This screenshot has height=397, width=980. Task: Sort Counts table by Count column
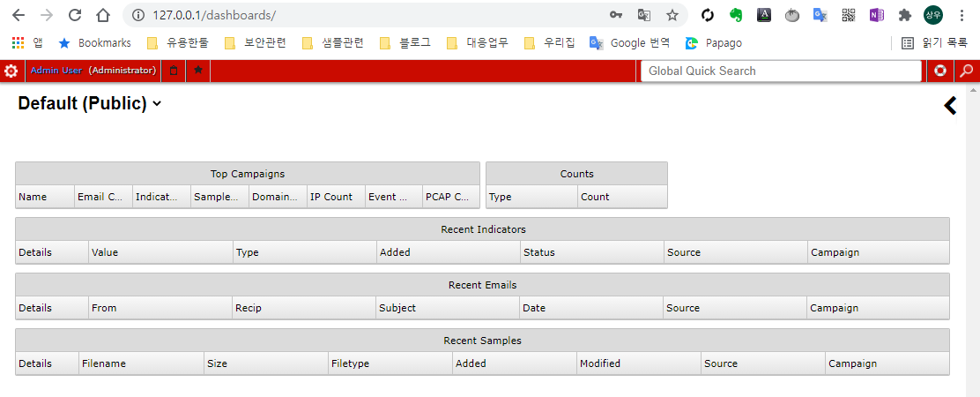click(x=622, y=197)
